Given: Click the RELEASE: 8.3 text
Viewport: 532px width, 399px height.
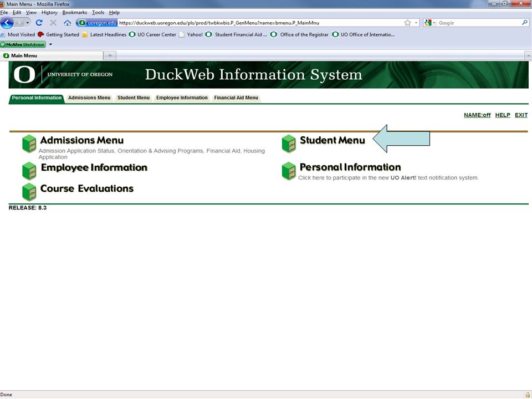Looking at the screenshot, I should tap(28, 208).
